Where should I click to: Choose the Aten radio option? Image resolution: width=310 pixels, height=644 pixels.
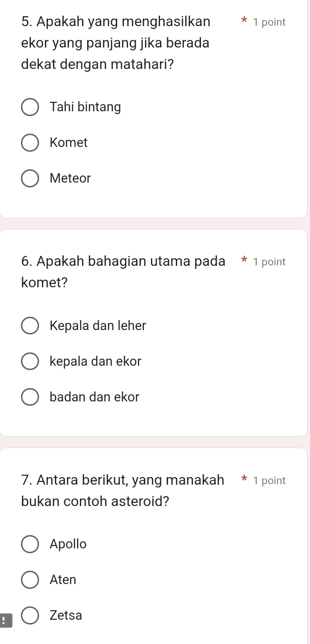(x=30, y=580)
